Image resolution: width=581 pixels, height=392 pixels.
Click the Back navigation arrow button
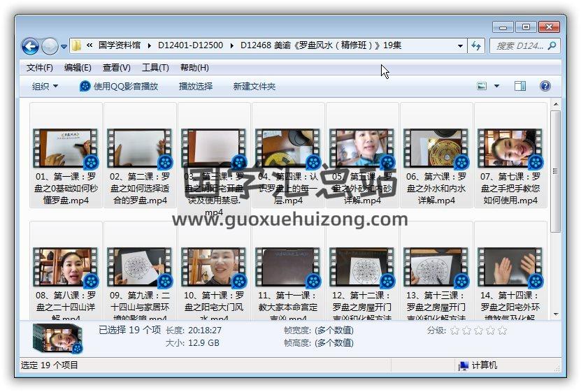pyautogui.click(x=30, y=46)
